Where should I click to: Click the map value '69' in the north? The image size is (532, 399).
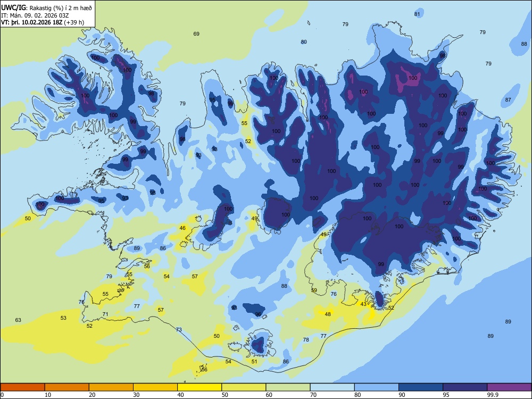(x=196, y=34)
